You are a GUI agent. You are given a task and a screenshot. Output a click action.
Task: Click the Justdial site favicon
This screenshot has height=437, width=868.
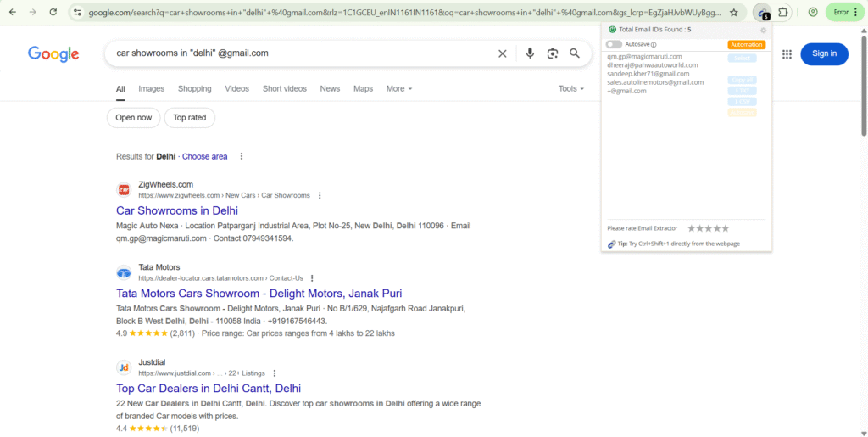124,367
